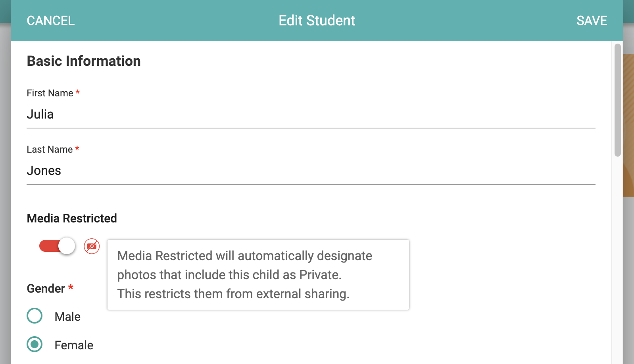Click the First Name field containing Julia
The height and width of the screenshot is (364, 634).
click(311, 115)
